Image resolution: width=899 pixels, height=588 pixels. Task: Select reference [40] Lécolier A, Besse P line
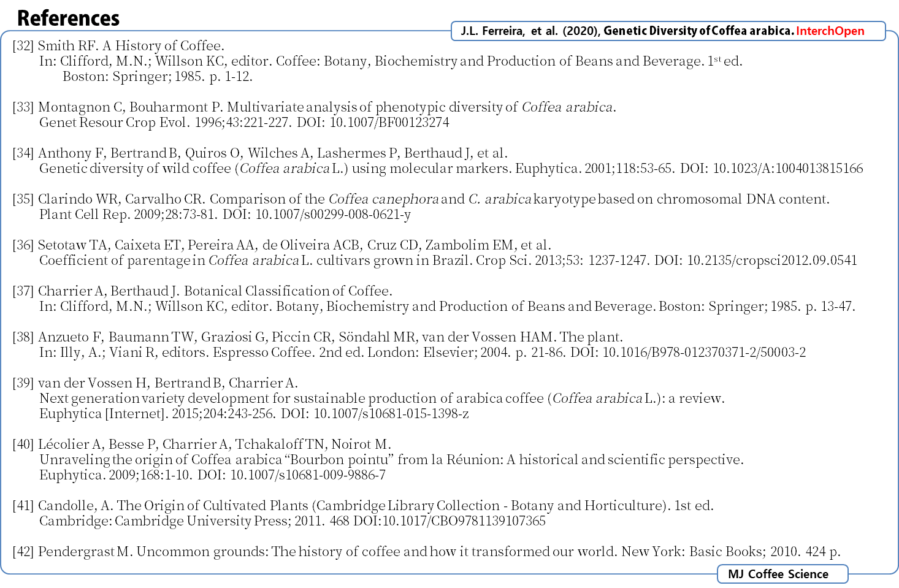pos(202,445)
